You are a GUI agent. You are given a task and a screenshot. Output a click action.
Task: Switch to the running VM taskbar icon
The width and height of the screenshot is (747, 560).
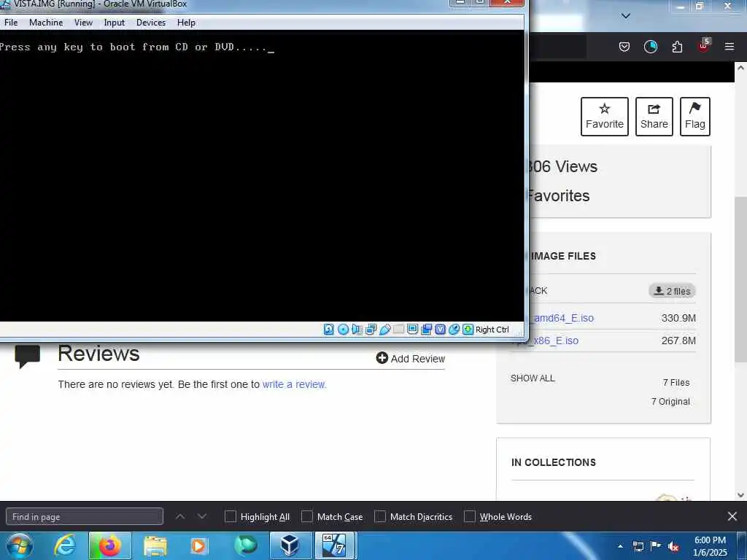335,545
